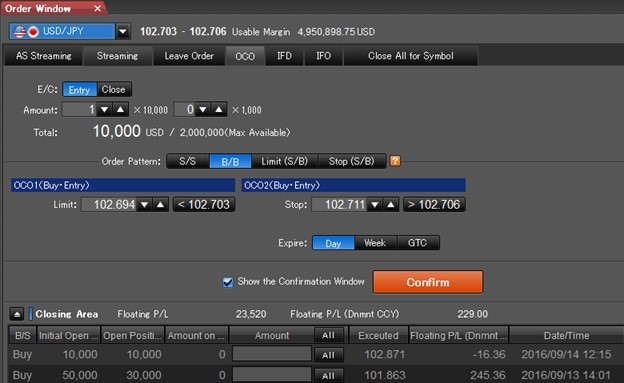Focus the x10,000 amount input field
This screenshot has height=383, width=624.
[x=80, y=109]
